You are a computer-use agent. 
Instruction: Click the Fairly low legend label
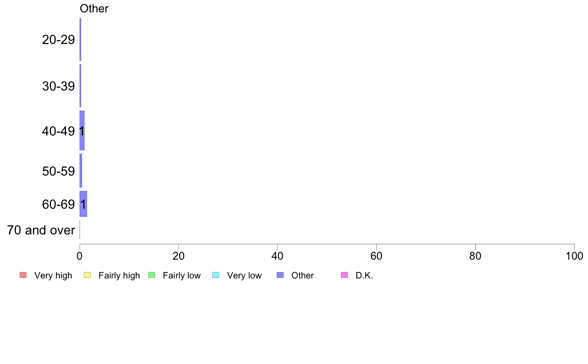[182, 275]
